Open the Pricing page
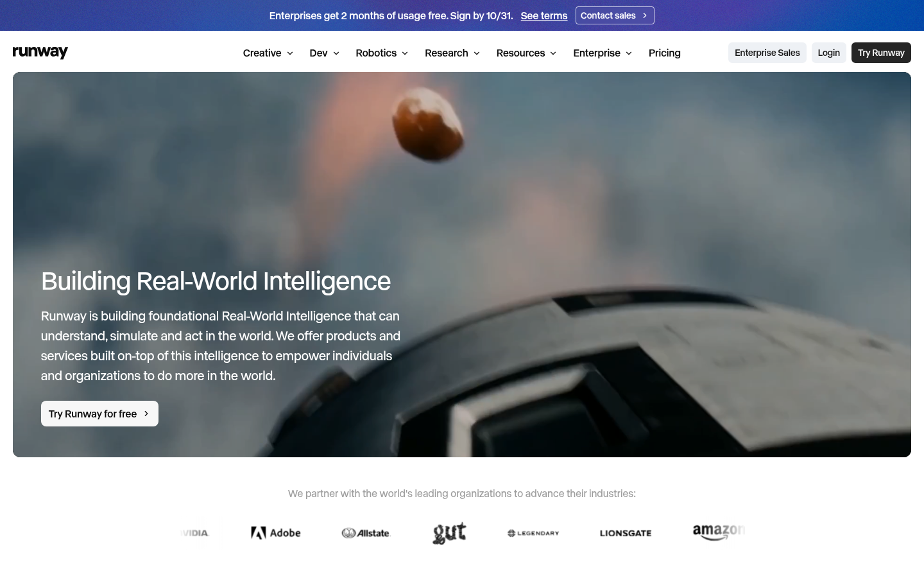 [665, 53]
